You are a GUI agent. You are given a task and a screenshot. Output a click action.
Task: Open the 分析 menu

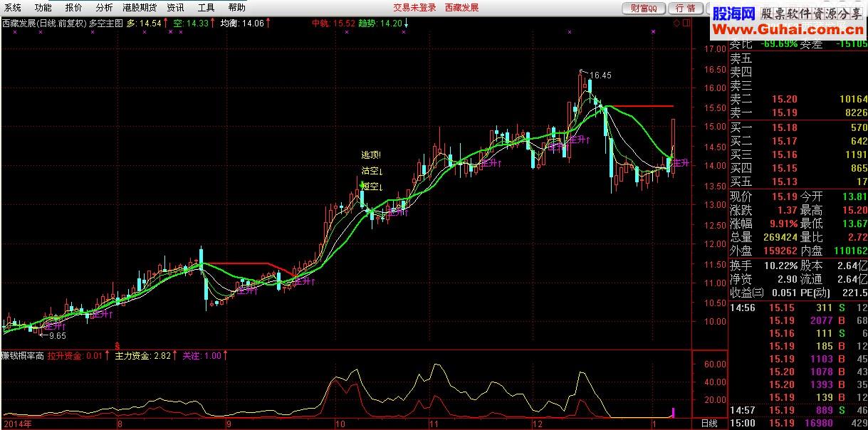[x=104, y=8]
